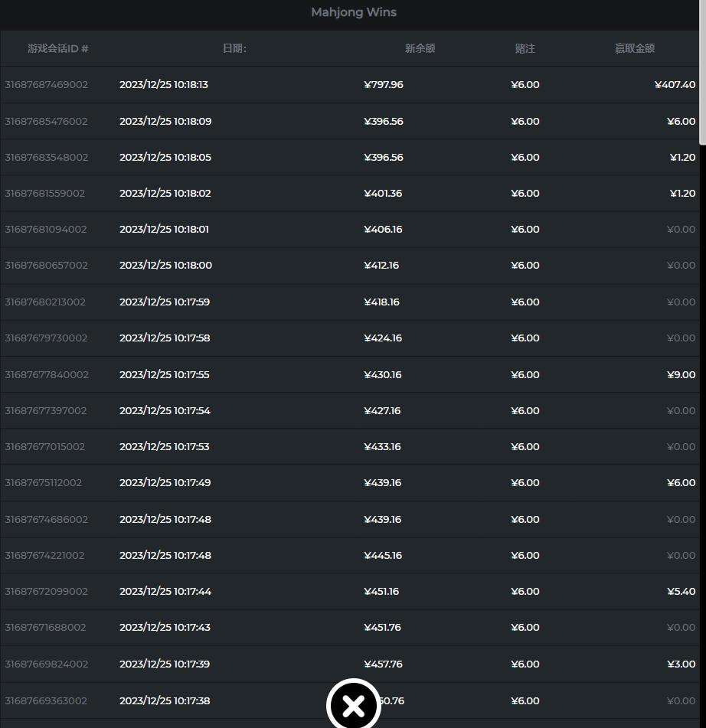Image resolution: width=706 pixels, height=728 pixels.
Task: Click the new balance ¥451.76
Action: [x=382, y=627]
